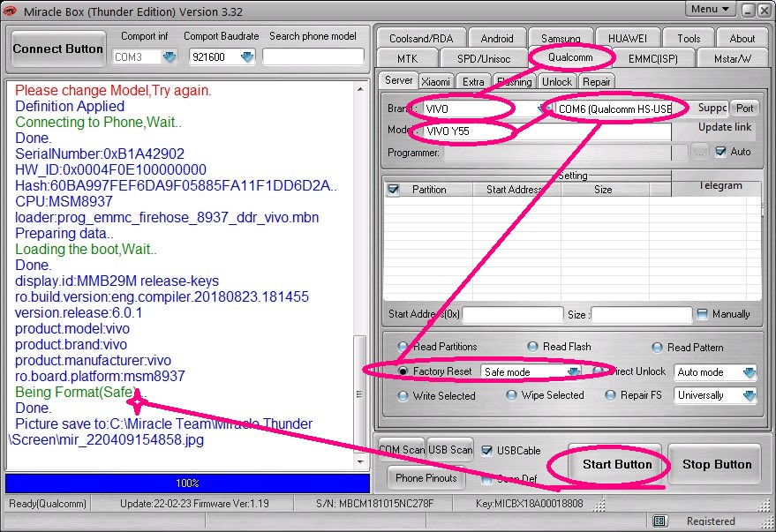Switch to the EMMC(ISP) tab
776x532 pixels.
click(652, 58)
